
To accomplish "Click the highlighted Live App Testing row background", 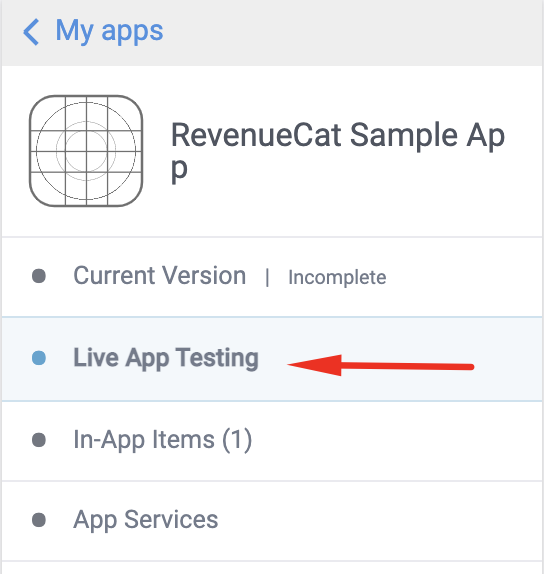I will [272, 359].
